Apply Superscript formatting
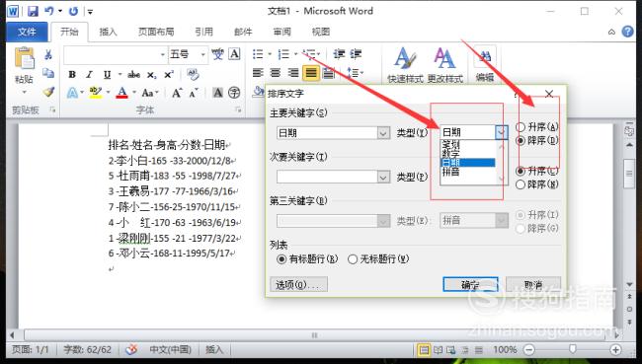This screenshot has width=642, height=364. [x=169, y=74]
